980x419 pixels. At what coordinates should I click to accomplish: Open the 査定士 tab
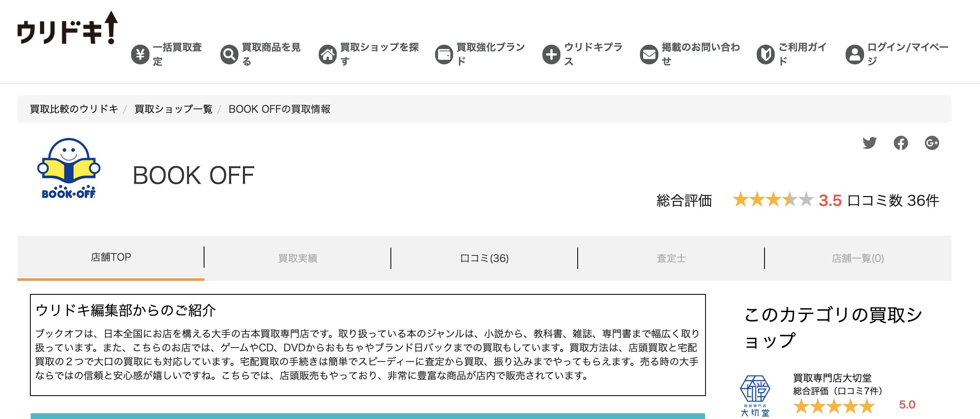[671, 258]
